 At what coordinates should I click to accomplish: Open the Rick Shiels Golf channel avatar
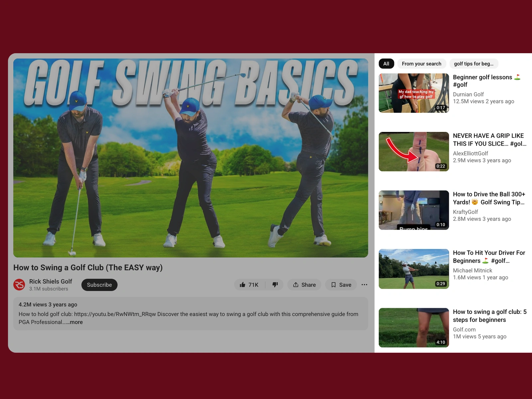(19, 285)
